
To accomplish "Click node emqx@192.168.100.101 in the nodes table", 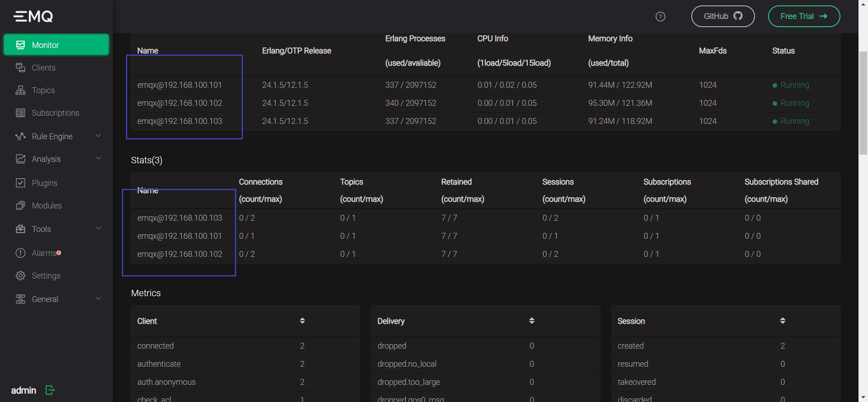I will point(179,85).
